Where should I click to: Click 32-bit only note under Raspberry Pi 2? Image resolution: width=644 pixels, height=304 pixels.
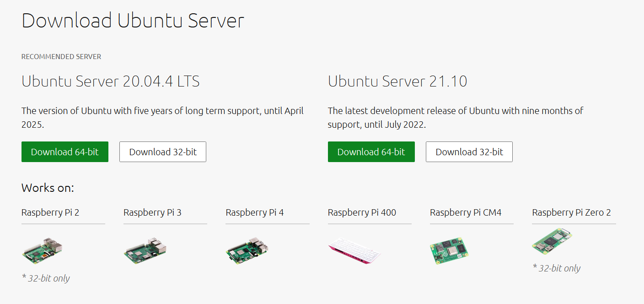coord(46,278)
